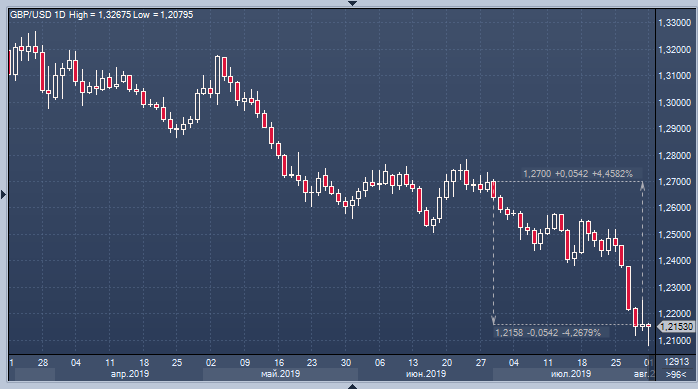Viewport: 698px width, 389px height.
Task: Click the '1,2700 +0,0542 +4,4582%' measurement label
Action: [x=578, y=174]
